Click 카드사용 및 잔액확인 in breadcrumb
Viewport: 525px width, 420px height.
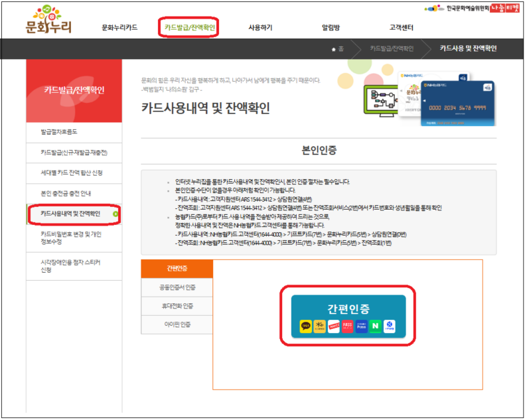pos(468,49)
